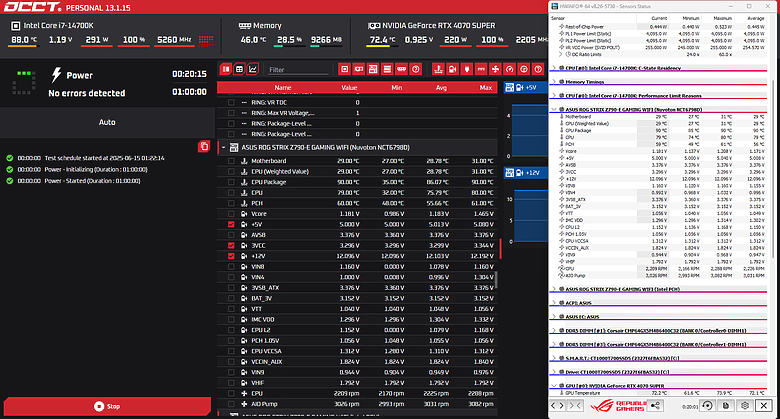Expand HWiNFO Performance Limit Reasons section
The width and height of the screenshot is (780, 419).
(x=554, y=96)
